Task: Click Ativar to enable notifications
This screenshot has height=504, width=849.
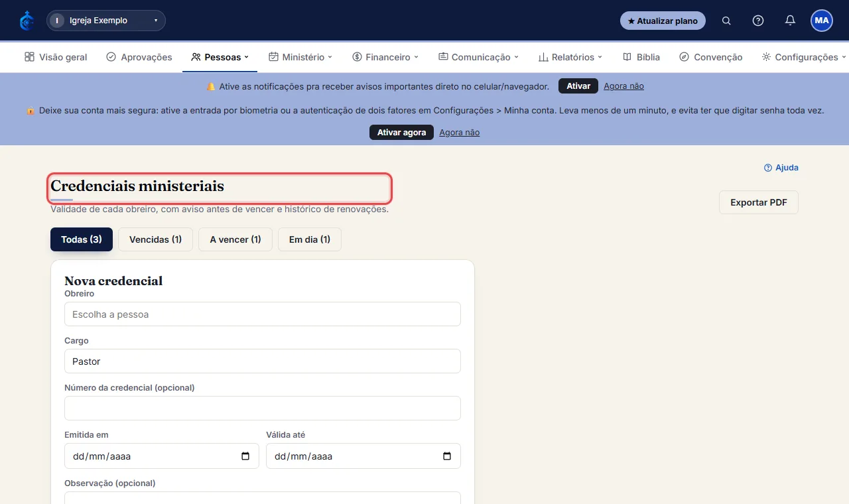Action: point(578,86)
